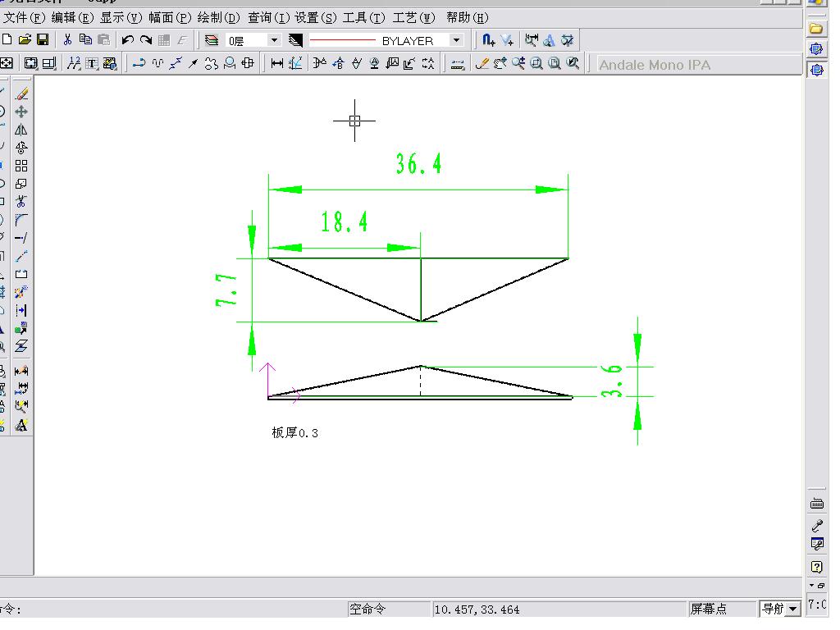Click the redraw pencil icon
The image size is (840, 630).
click(482, 64)
